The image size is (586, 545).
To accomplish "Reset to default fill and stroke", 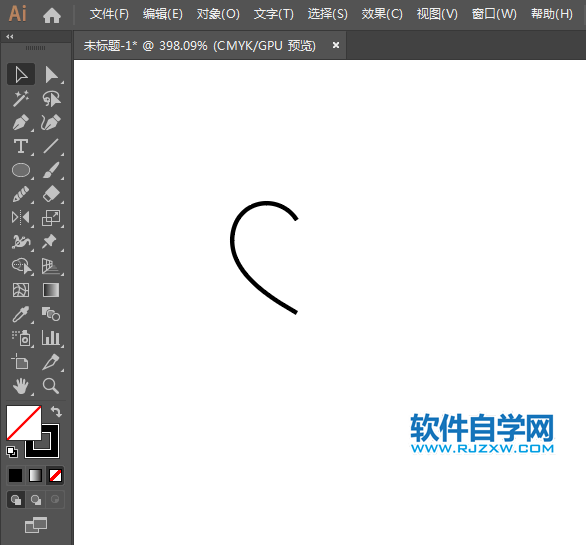I will coord(12,452).
